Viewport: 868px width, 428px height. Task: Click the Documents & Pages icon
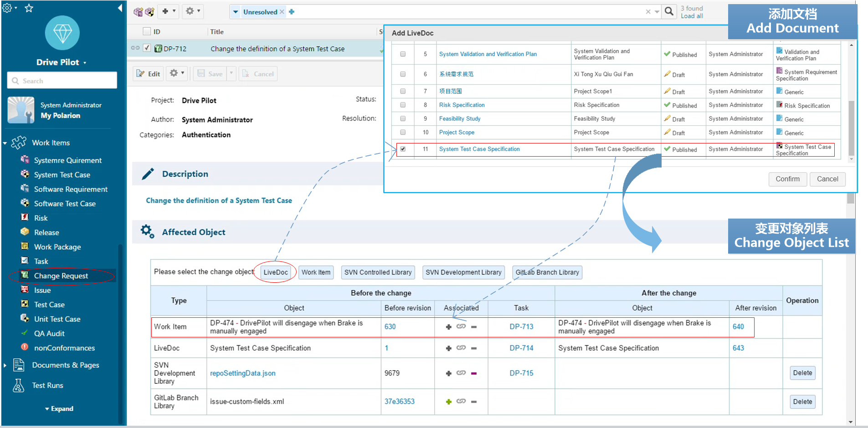coord(19,365)
